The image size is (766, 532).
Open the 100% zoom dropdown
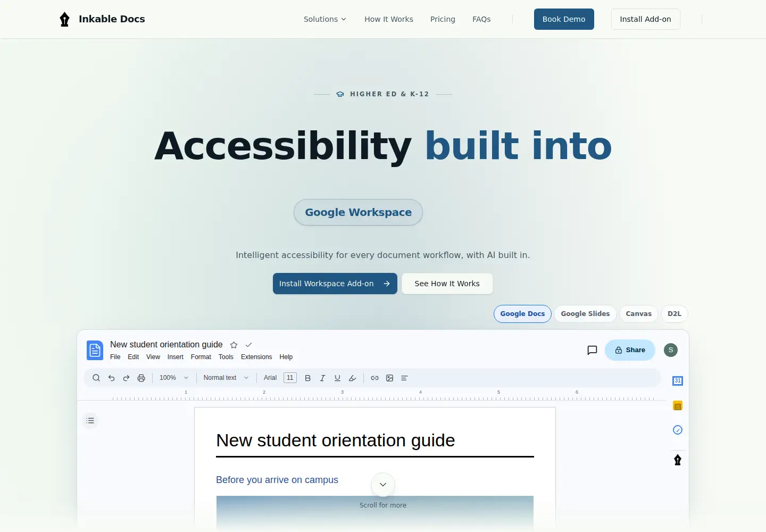pyautogui.click(x=174, y=378)
